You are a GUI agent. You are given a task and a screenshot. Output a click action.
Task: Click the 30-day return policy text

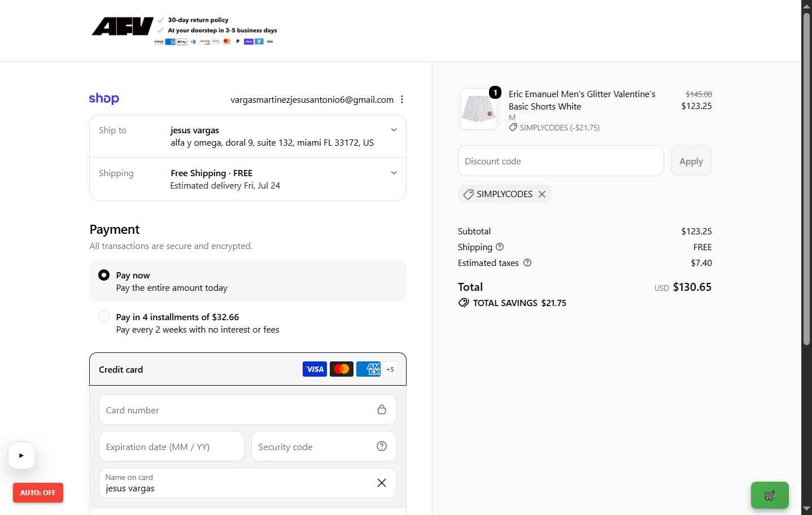pyautogui.click(x=198, y=20)
